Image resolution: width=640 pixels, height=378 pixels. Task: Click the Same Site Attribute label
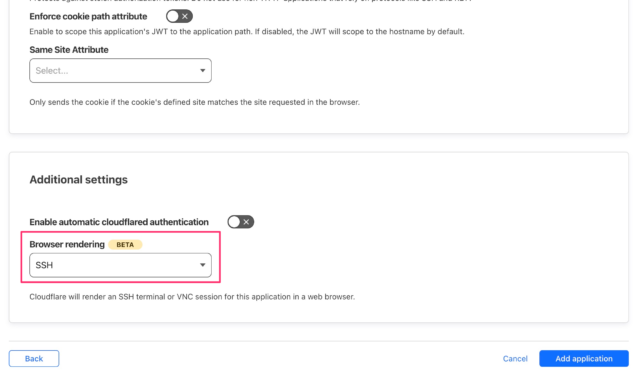point(69,50)
